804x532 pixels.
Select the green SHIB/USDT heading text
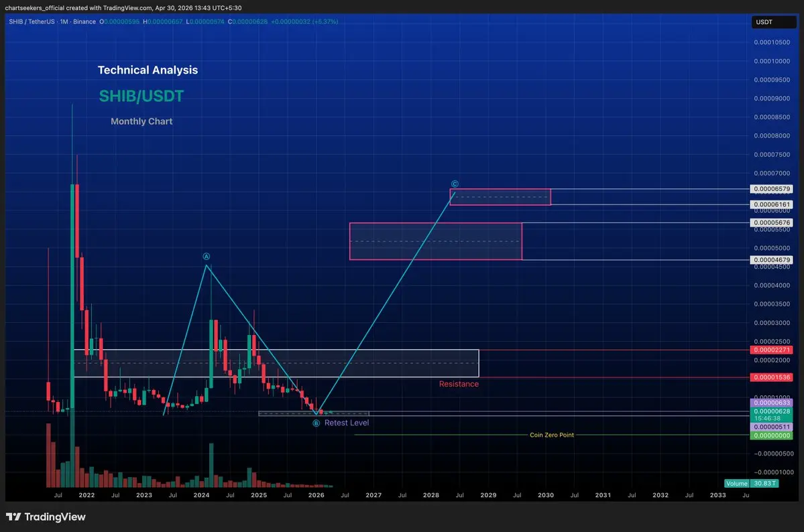pos(141,96)
